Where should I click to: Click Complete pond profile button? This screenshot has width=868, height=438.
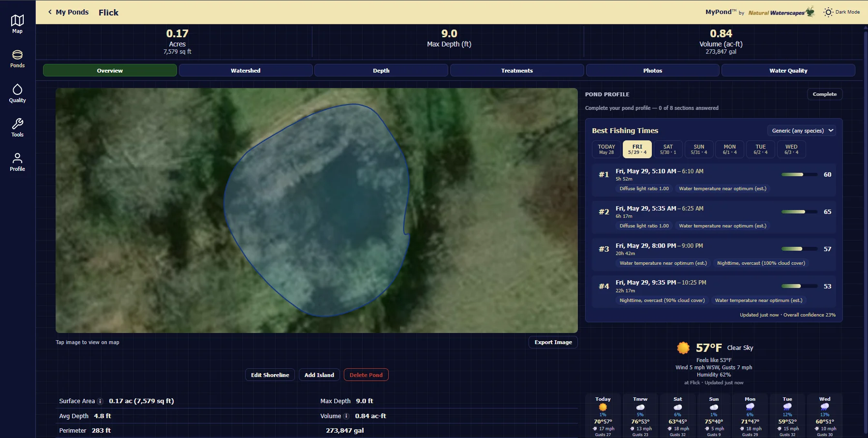pyautogui.click(x=824, y=94)
